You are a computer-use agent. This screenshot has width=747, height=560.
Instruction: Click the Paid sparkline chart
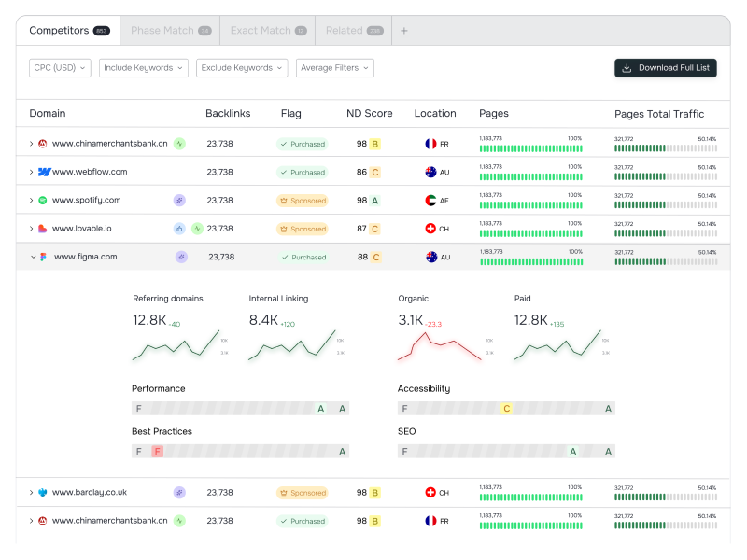(557, 345)
